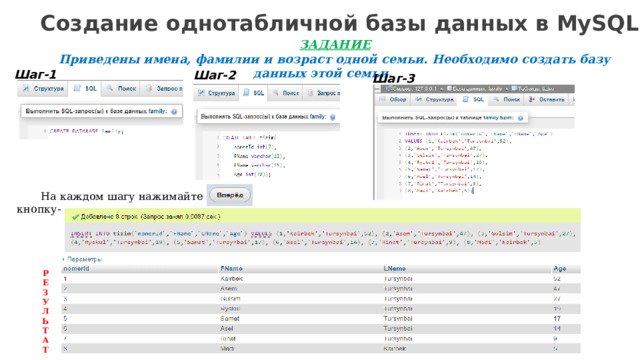
Task: Click the Запрос по шаблону icon in Step-1 panel
Action: [x=149, y=88]
